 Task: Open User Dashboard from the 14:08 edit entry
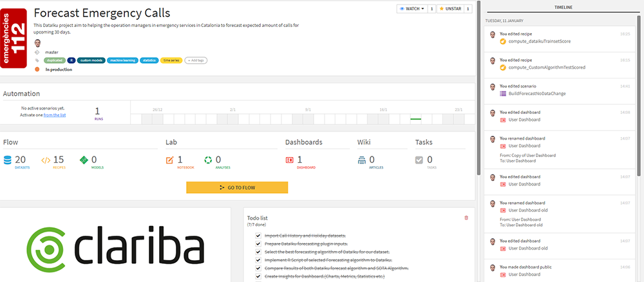coord(524,120)
